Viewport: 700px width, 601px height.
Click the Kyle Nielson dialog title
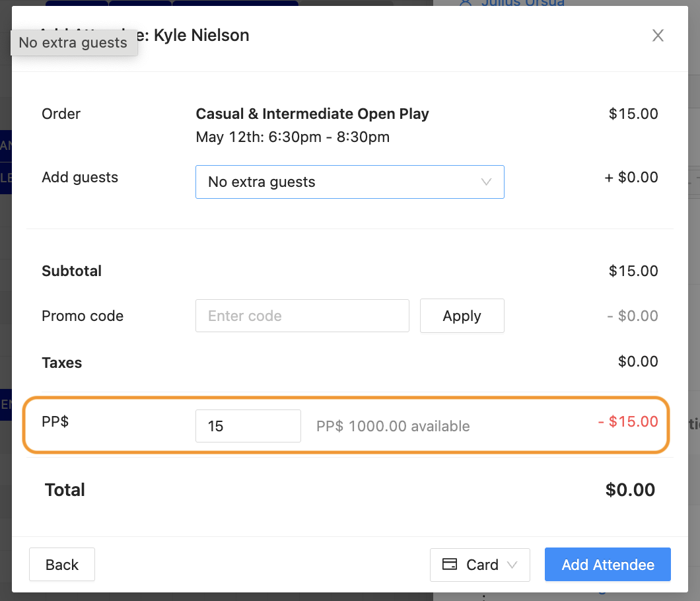tap(201, 36)
